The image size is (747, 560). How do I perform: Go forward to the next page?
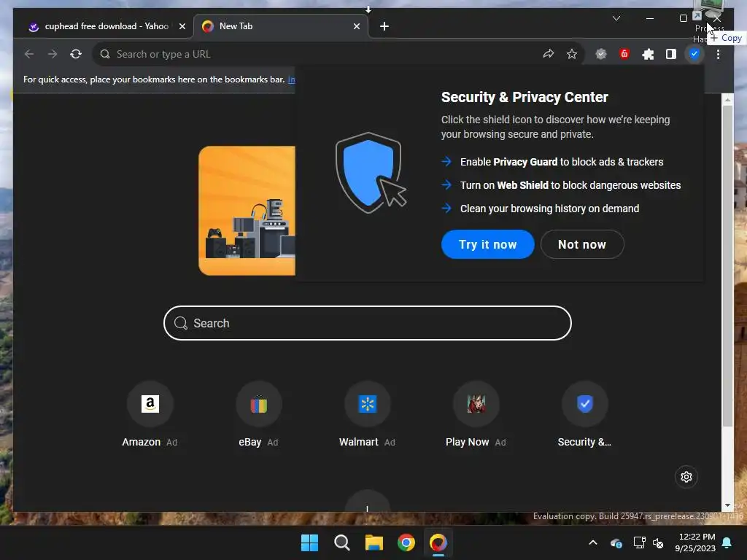[x=53, y=54]
